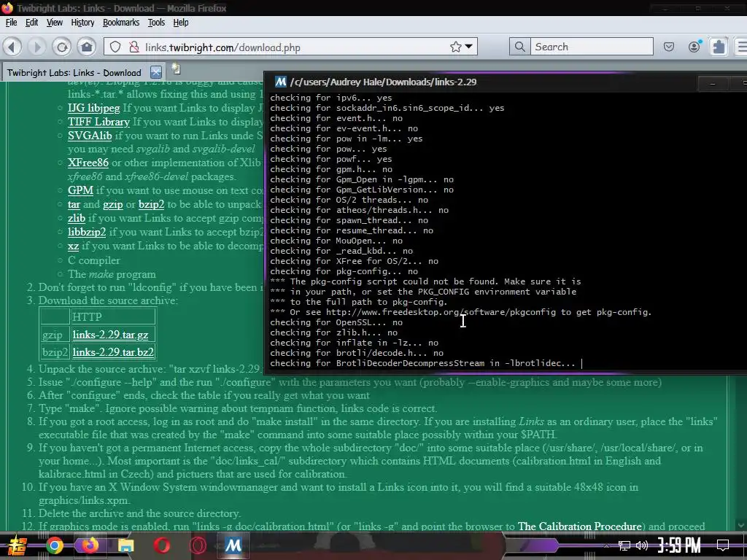The image size is (747, 560).
Task: Open Firefox home page button
Action: coord(87,47)
